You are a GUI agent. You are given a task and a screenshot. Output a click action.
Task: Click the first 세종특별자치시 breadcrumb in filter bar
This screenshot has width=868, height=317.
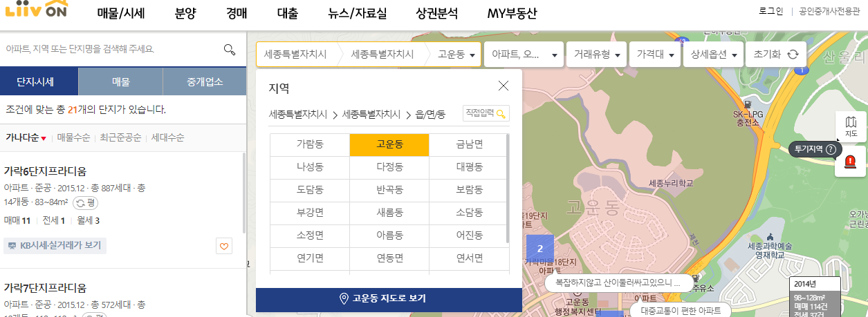point(295,55)
